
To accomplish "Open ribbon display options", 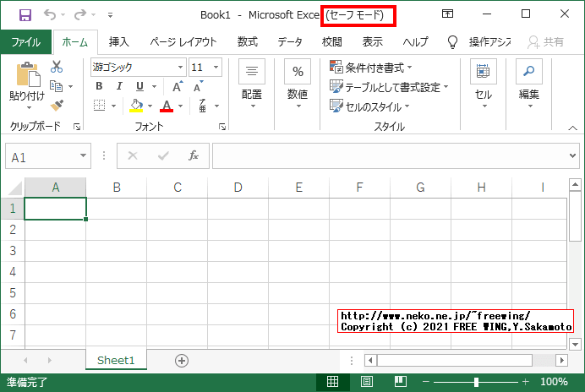I will (447, 14).
